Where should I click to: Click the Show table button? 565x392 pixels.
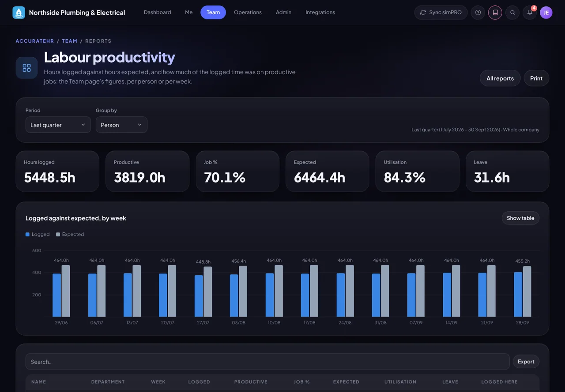point(520,218)
